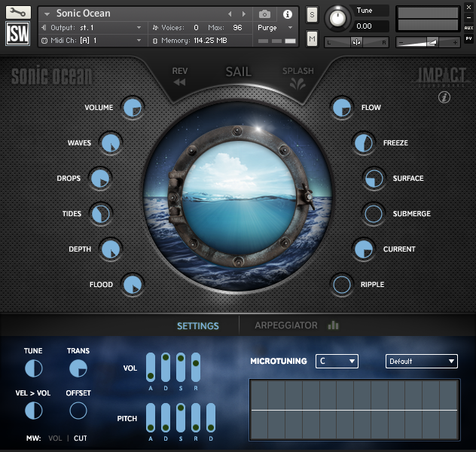Click the FLOW knob
Viewport: 476px width, 452px height.
click(x=341, y=108)
